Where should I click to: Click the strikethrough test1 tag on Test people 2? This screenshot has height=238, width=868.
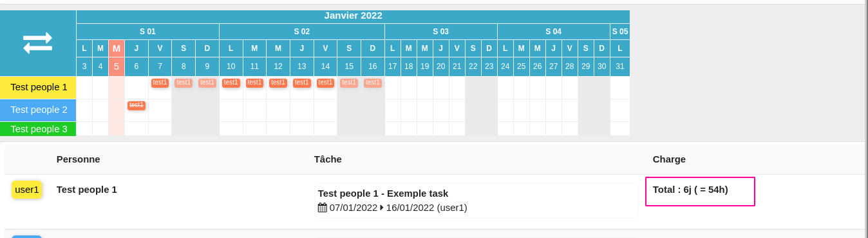(137, 105)
